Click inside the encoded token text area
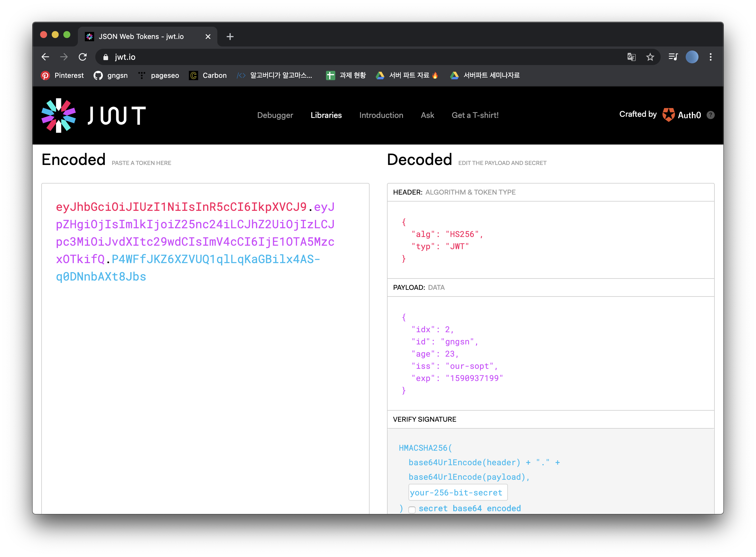756x557 pixels. click(x=205, y=371)
